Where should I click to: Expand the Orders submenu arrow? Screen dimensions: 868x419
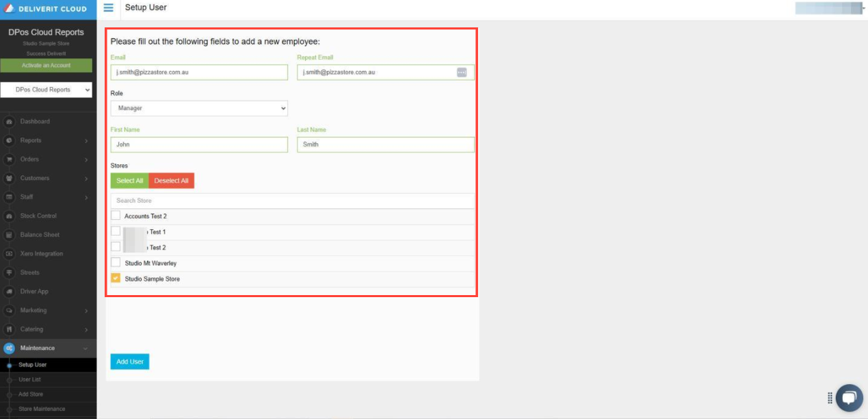[86, 160]
